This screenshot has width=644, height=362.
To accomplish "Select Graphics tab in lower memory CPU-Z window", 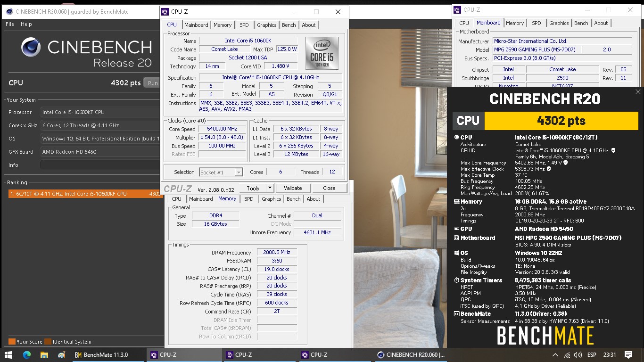I will [272, 199].
